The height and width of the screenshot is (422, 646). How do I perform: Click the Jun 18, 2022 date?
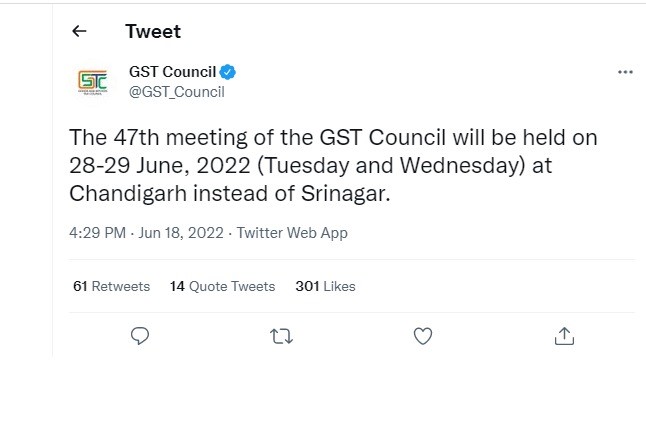coord(181,232)
